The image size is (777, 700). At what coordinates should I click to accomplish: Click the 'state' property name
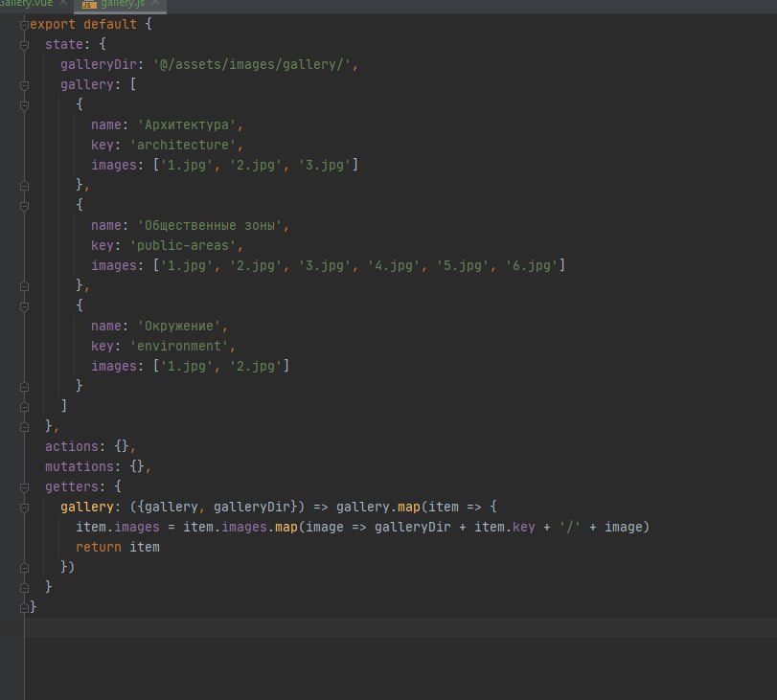[64, 44]
